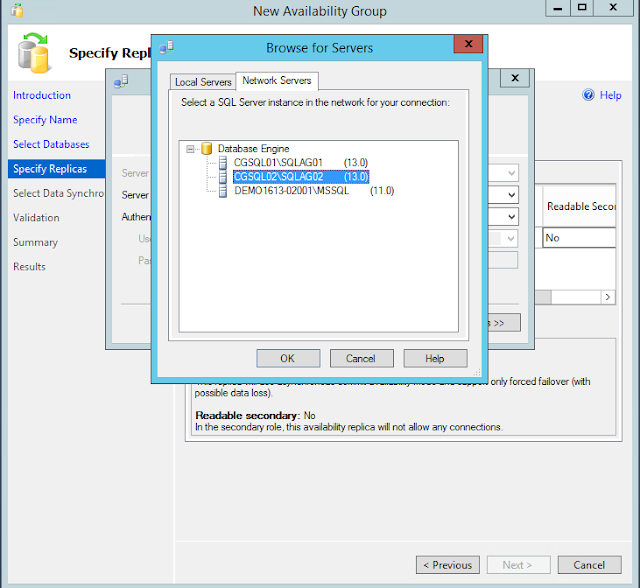Click the availability group wizard database icon

pos(33,53)
